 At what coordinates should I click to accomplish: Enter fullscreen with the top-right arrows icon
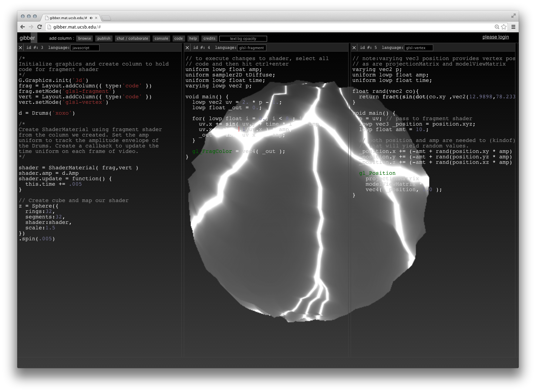(513, 16)
